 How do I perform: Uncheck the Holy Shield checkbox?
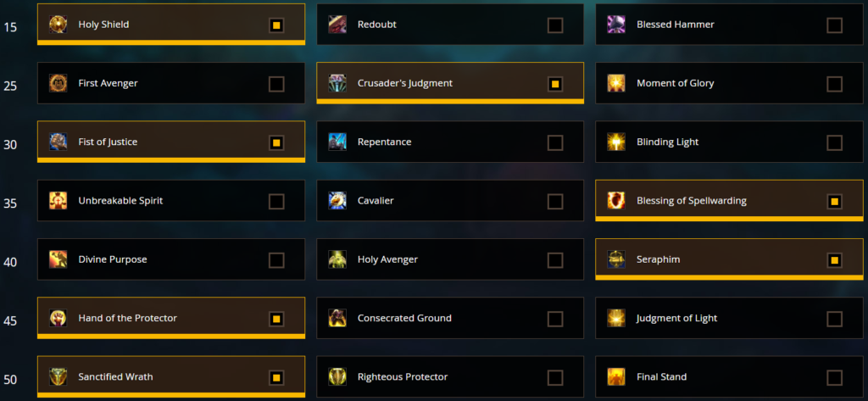click(x=277, y=25)
